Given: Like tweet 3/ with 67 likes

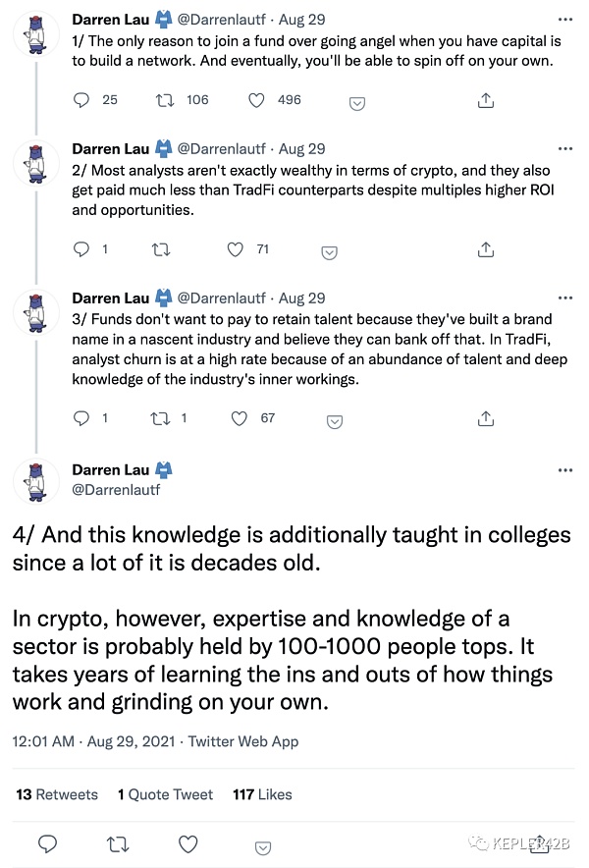Looking at the screenshot, I should [x=240, y=419].
